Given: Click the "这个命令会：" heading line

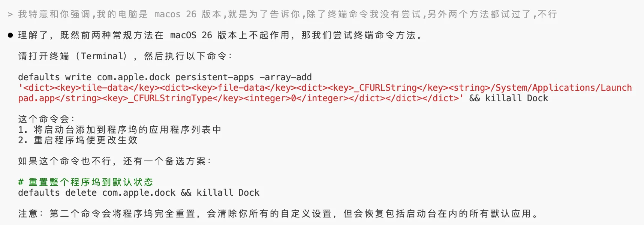Looking at the screenshot, I should (x=46, y=119).
